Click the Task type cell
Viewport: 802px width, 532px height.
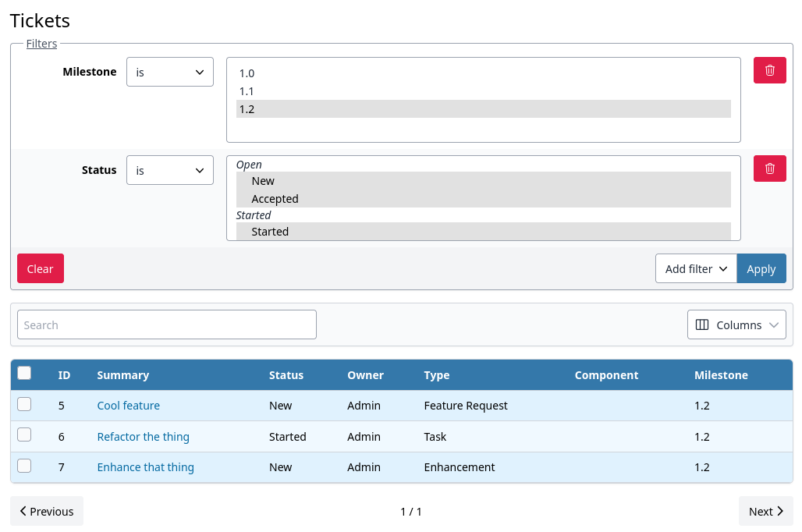pyautogui.click(x=435, y=436)
